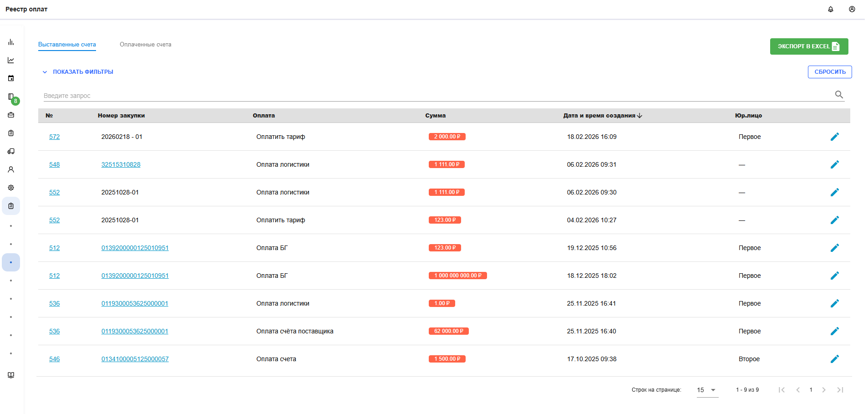
Task: Jump to the first page arrow
Action: (x=782, y=390)
